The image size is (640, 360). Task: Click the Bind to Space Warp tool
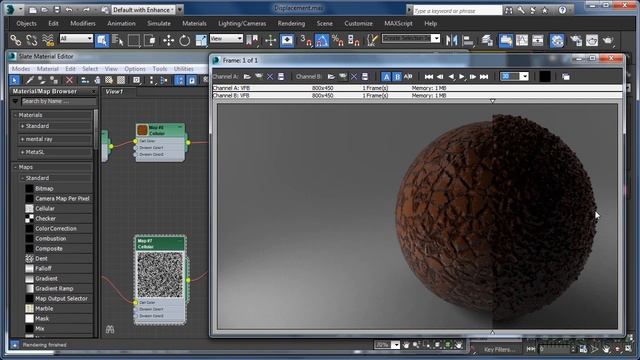pyautogui.click(x=48, y=40)
